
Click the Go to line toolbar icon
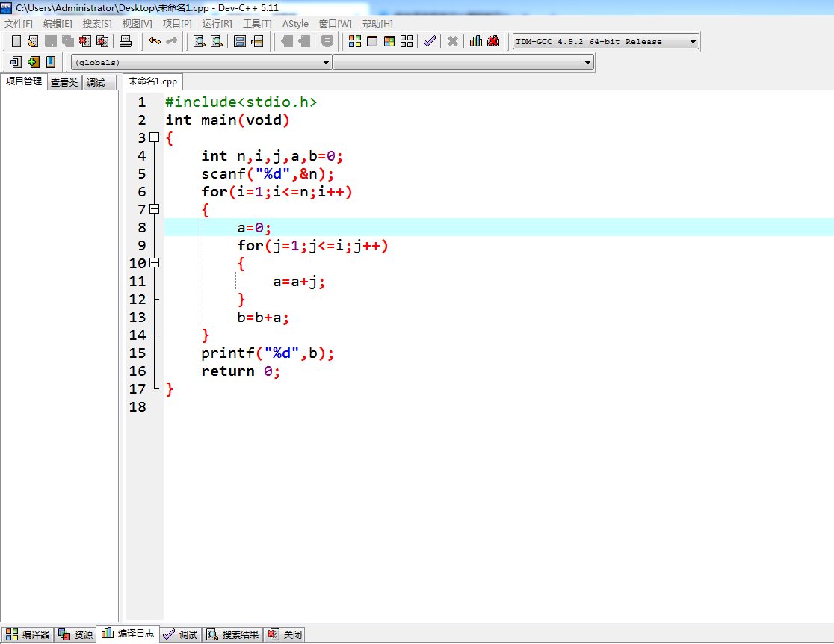click(257, 41)
